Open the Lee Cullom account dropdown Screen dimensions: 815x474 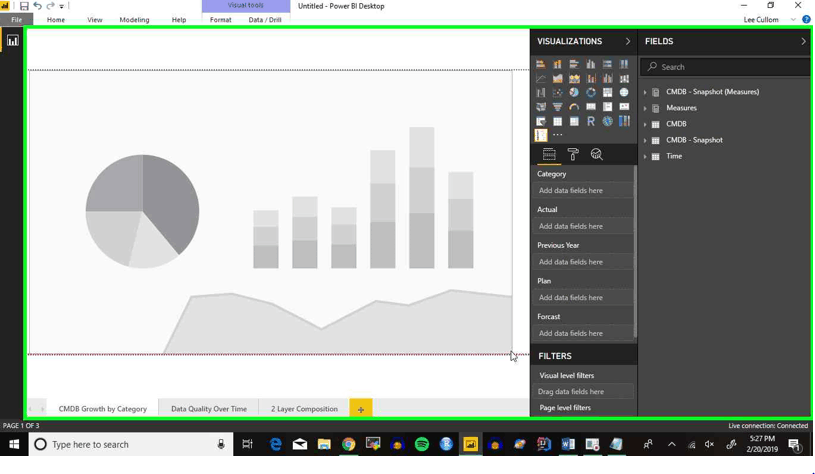793,20
